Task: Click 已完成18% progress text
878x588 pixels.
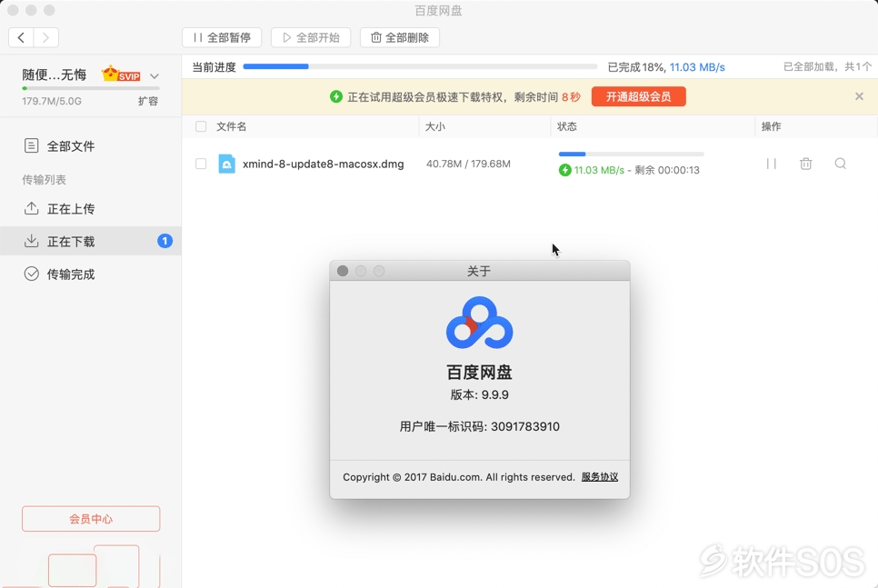Action: pos(636,67)
